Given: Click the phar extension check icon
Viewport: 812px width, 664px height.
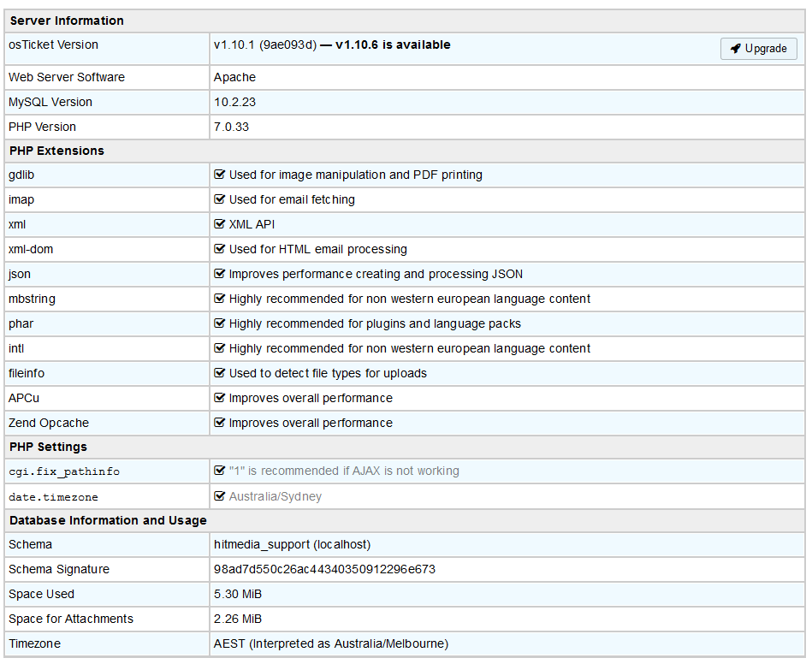Looking at the screenshot, I should pos(220,323).
